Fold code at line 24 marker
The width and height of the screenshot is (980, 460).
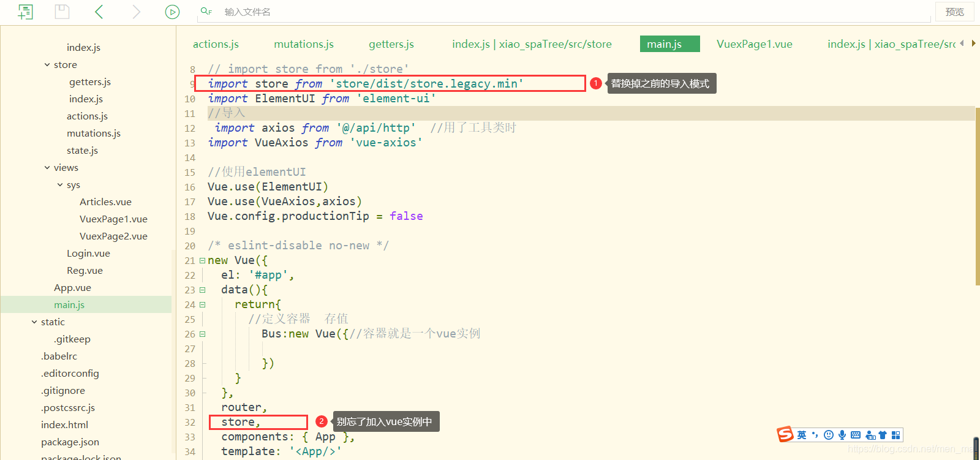coord(202,304)
